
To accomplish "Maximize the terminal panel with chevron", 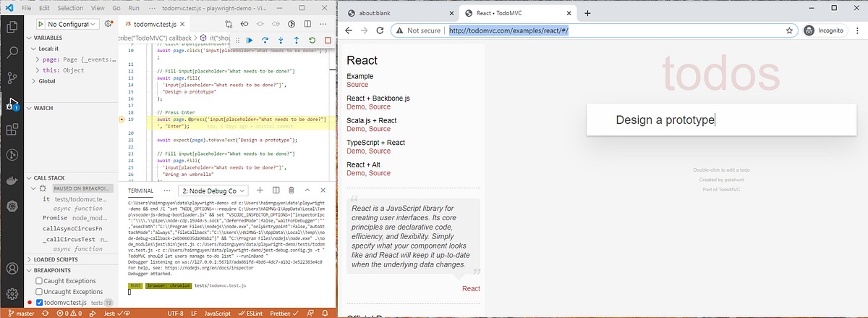I will pos(307,190).
